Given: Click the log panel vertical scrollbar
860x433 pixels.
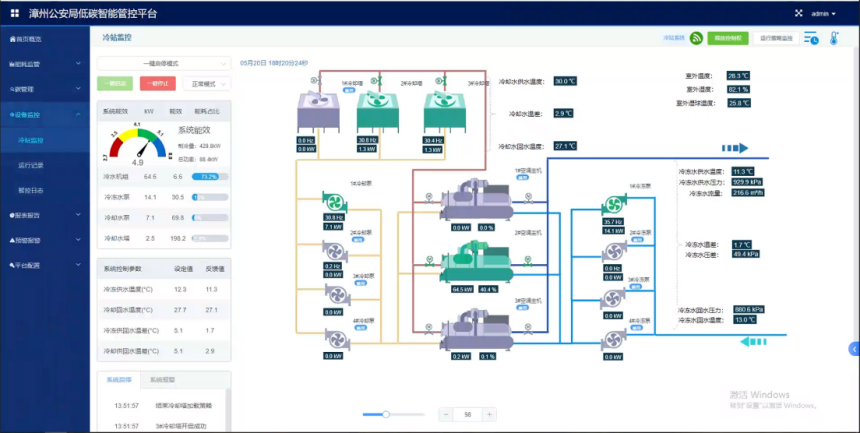Looking at the screenshot, I should tap(228, 409).
